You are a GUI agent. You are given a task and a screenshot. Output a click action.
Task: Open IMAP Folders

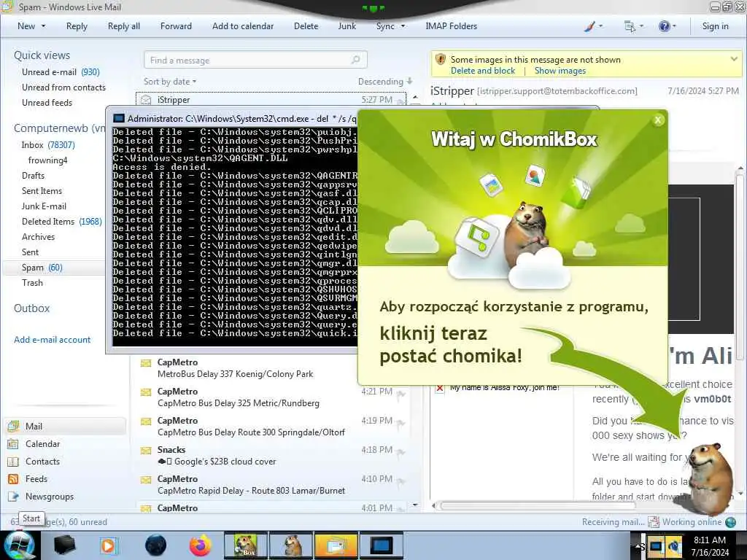pyautogui.click(x=451, y=27)
